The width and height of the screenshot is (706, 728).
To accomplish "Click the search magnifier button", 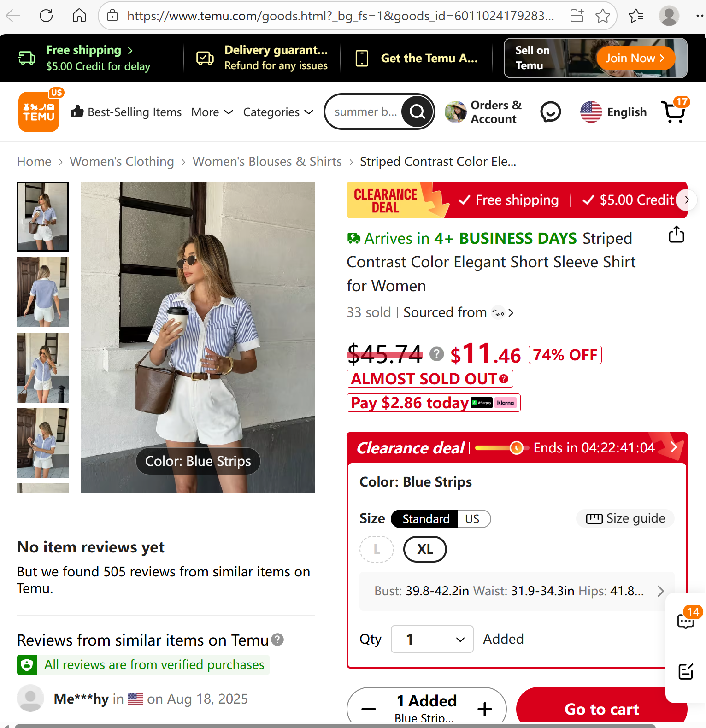I will pos(418,112).
